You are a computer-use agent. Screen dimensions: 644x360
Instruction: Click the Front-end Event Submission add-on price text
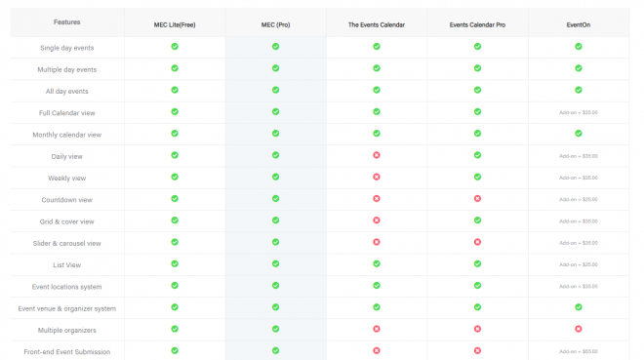579,351
